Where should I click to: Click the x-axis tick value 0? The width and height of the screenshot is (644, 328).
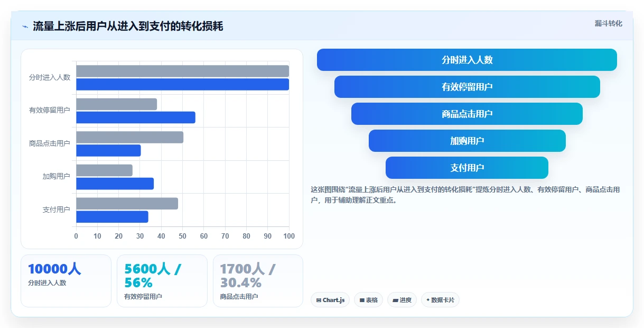pyautogui.click(x=76, y=236)
